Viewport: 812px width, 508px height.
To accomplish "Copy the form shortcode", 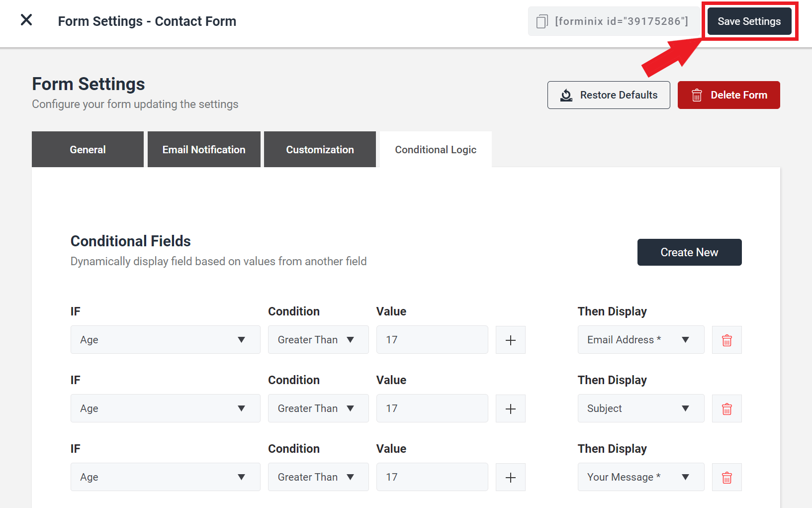I will tap(541, 21).
